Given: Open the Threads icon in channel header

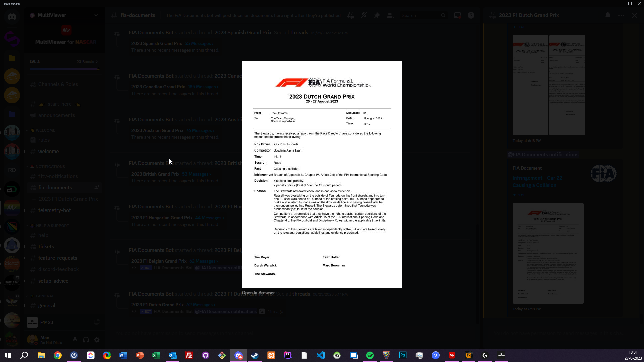Looking at the screenshot, I should (351, 15).
